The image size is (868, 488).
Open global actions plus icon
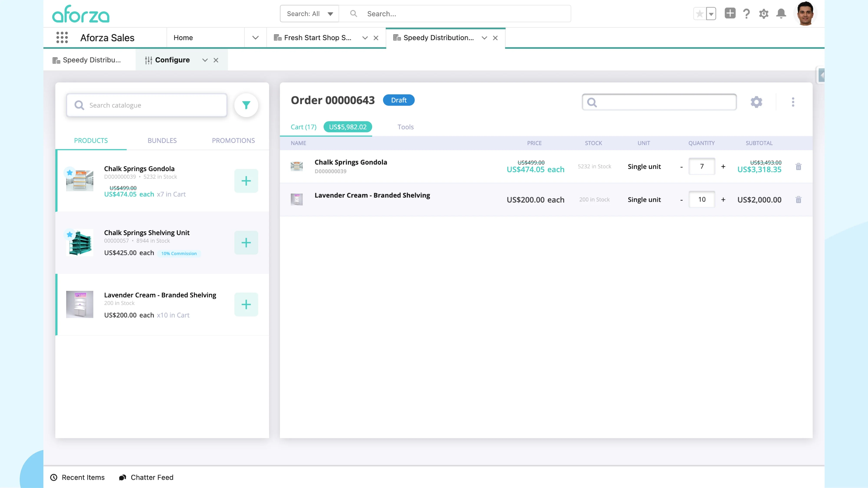click(x=730, y=13)
